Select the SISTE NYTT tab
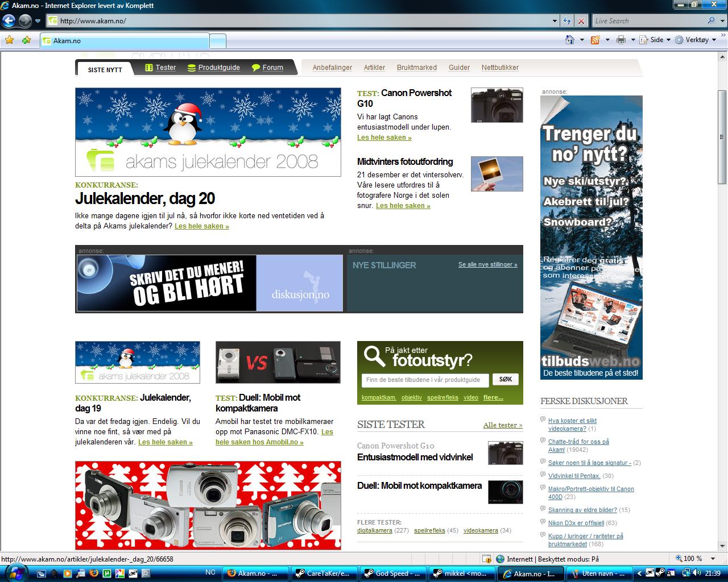The height and width of the screenshot is (582, 728). (x=105, y=69)
